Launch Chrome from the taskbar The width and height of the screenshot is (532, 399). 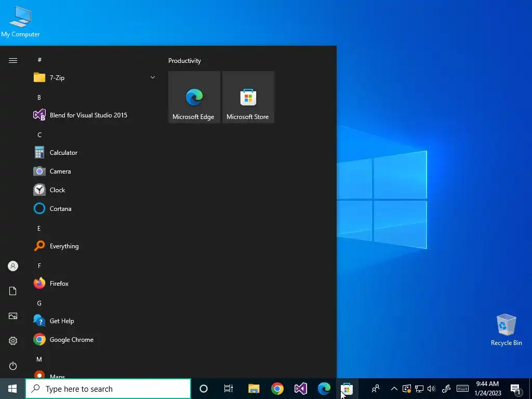(277, 389)
